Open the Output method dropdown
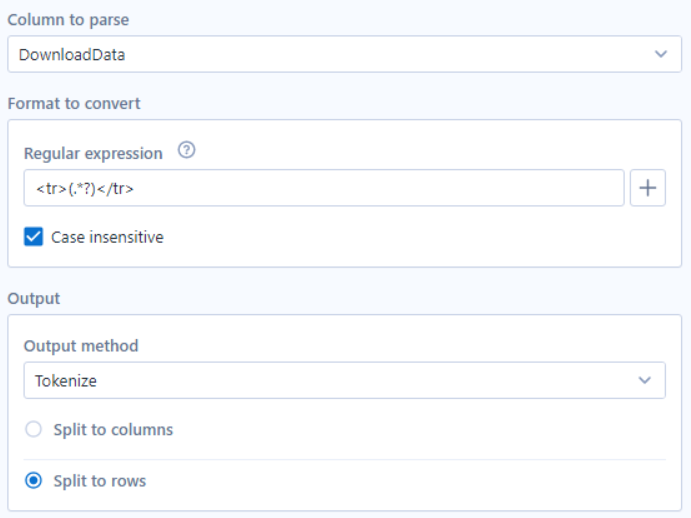Viewport: 691px width, 518px height. coord(345,380)
